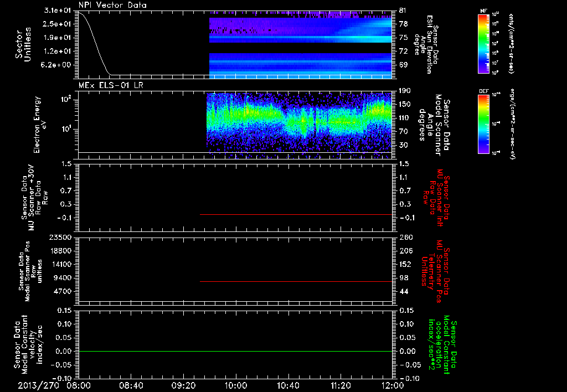Click the 1.2e+01 sector tick label
The width and height of the screenshot is (567, 392).
pyautogui.click(x=58, y=51)
